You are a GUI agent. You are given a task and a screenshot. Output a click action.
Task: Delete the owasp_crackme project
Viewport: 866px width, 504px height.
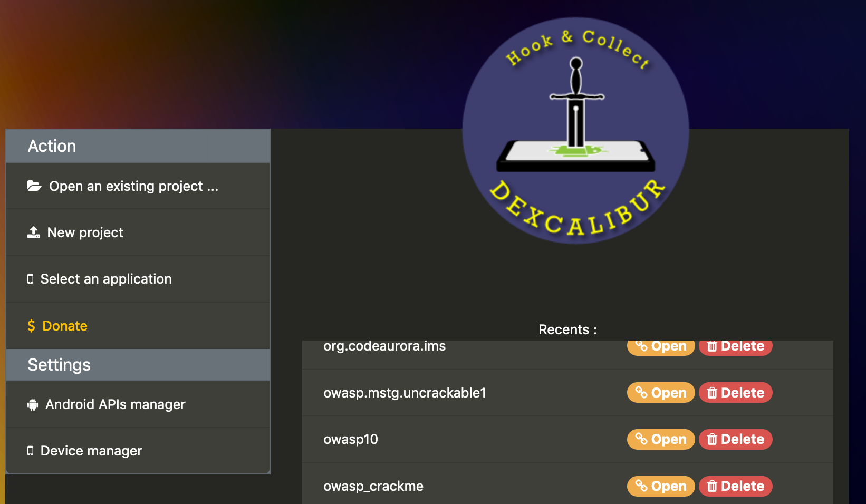click(x=736, y=486)
